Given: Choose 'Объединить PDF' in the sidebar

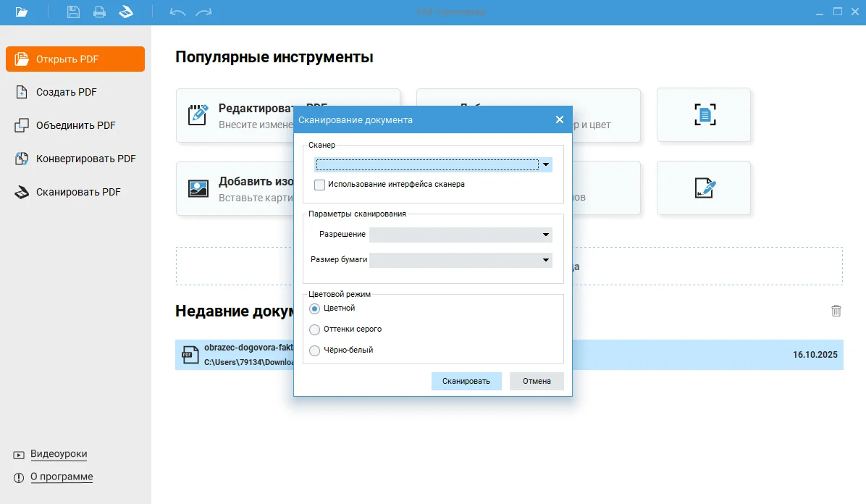Looking at the screenshot, I should 75,125.
